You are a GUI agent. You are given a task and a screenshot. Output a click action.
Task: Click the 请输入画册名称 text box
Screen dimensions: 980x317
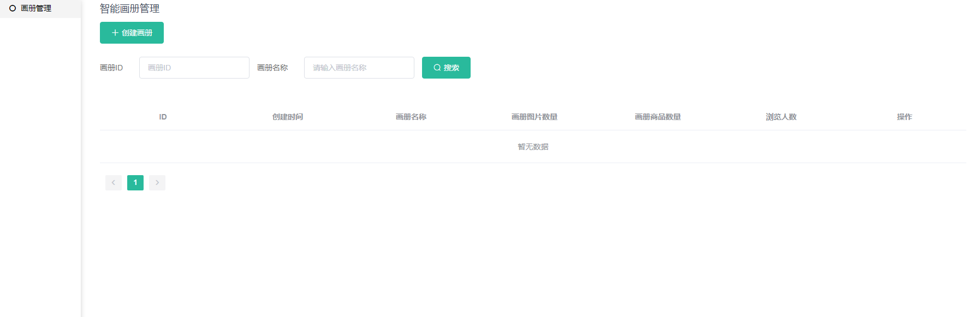click(359, 68)
